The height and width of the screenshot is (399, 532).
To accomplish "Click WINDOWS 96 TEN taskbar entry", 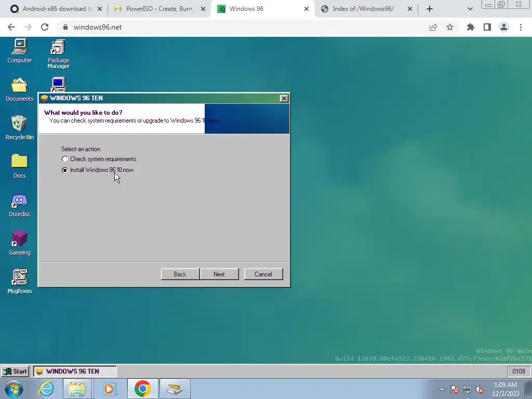I will point(75,371).
